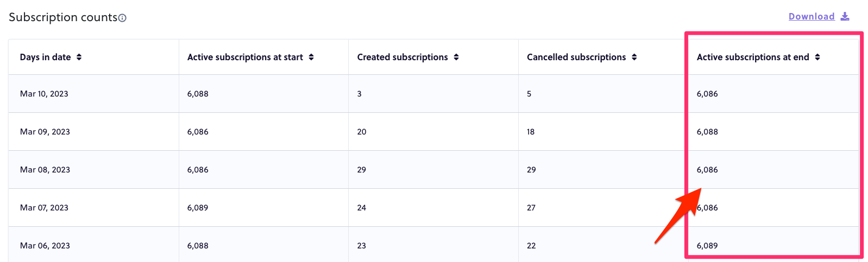Click the download arrow icon
The height and width of the screenshot is (262, 868).
pyautogui.click(x=845, y=16)
